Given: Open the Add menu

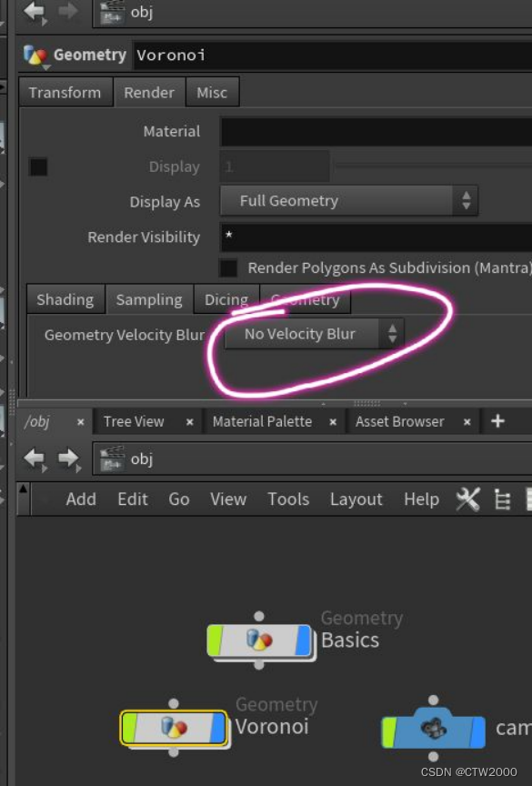Looking at the screenshot, I should [81, 499].
